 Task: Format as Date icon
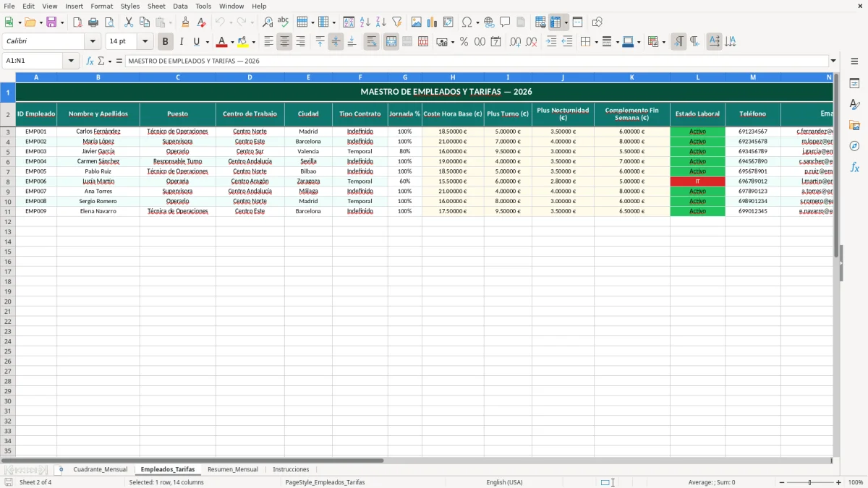[x=496, y=42]
